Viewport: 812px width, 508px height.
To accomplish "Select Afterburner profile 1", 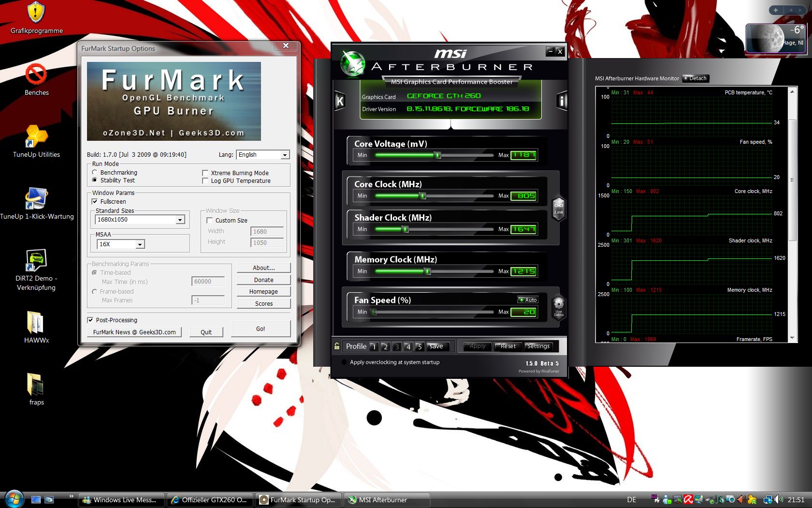I will click(374, 346).
